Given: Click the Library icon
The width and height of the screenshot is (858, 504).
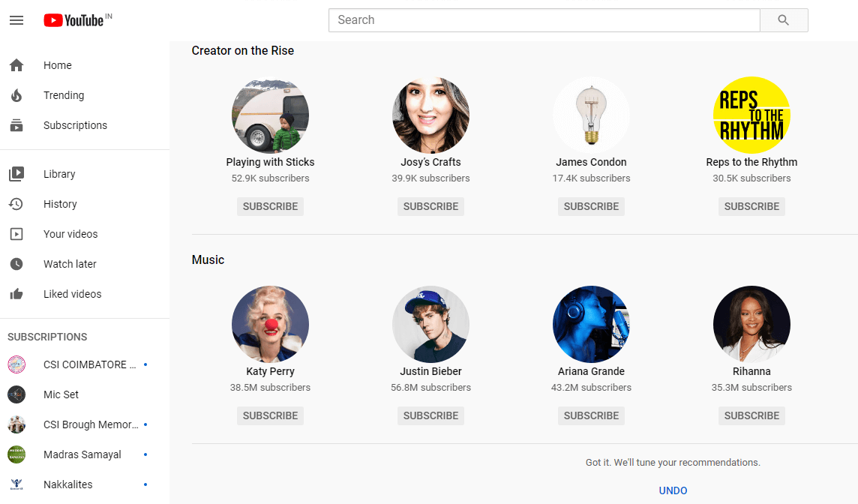Looking at the screenshot, I should pyautogui.click(x=16, y=174).
